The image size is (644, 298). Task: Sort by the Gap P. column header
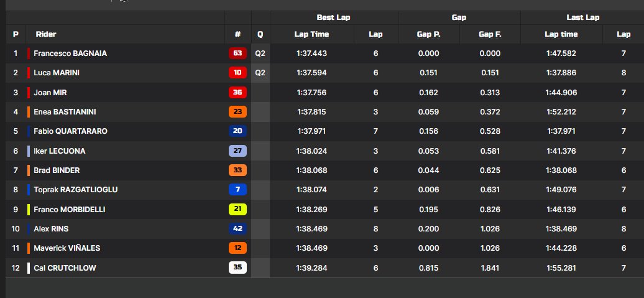[428, 34]
